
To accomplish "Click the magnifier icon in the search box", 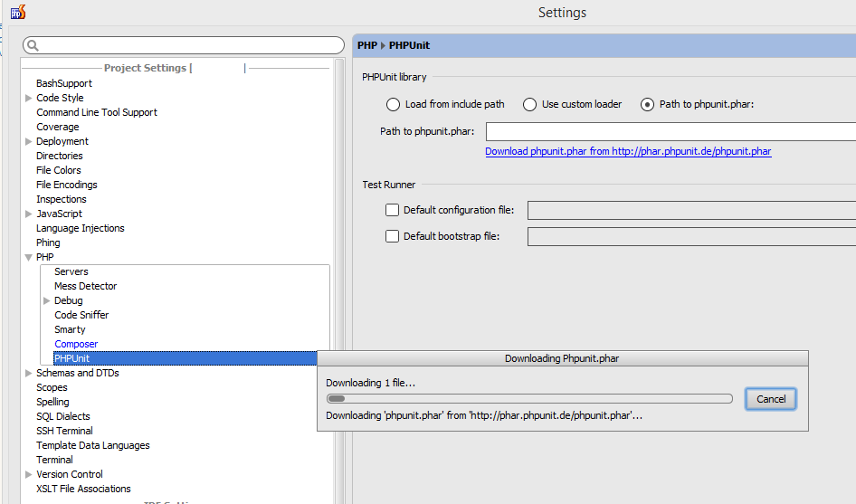I will 33,45.
